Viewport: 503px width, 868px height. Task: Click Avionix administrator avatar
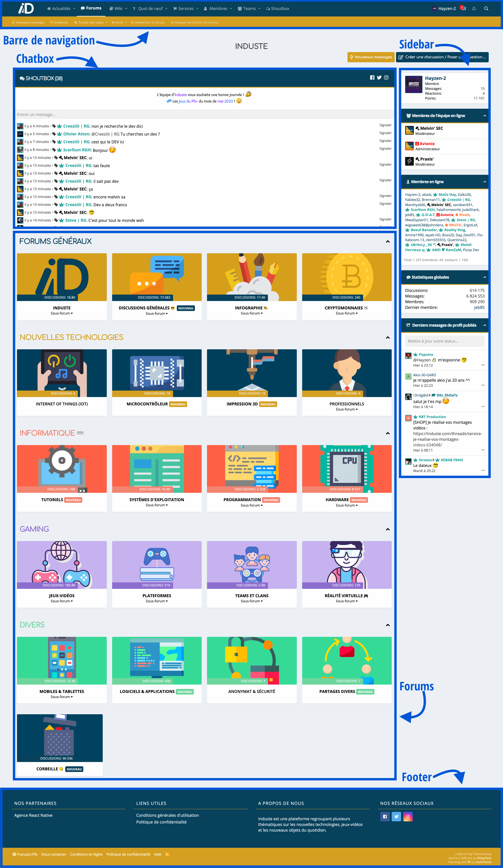tap(409, 146)
